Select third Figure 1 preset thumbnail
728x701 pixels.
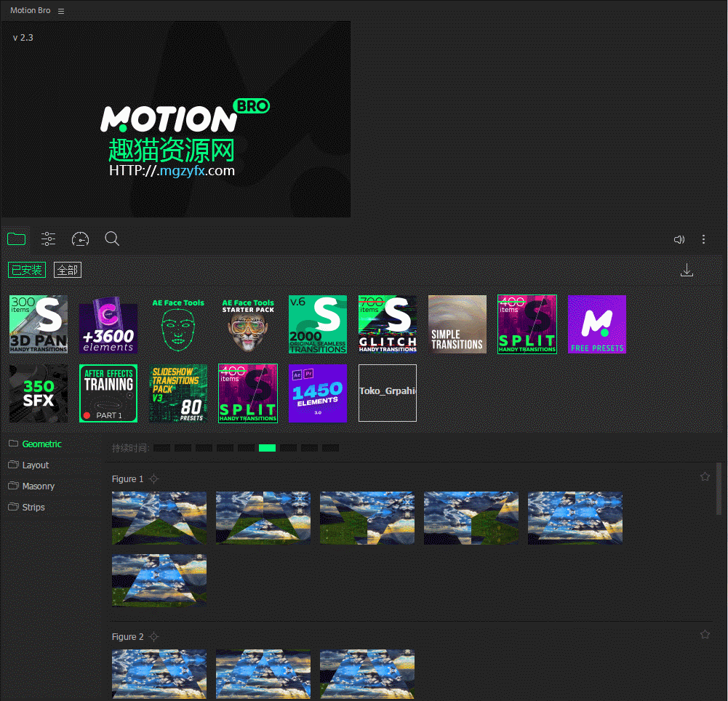pos(367,518)
